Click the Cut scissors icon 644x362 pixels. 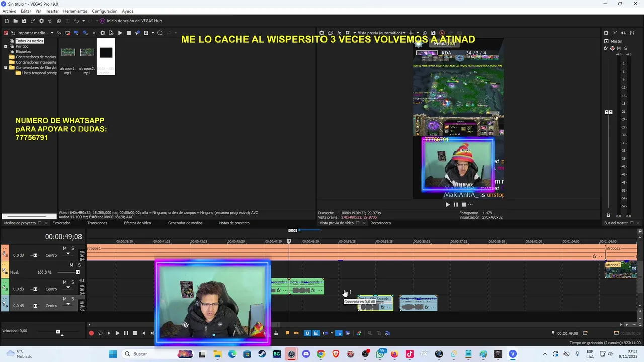50,21
